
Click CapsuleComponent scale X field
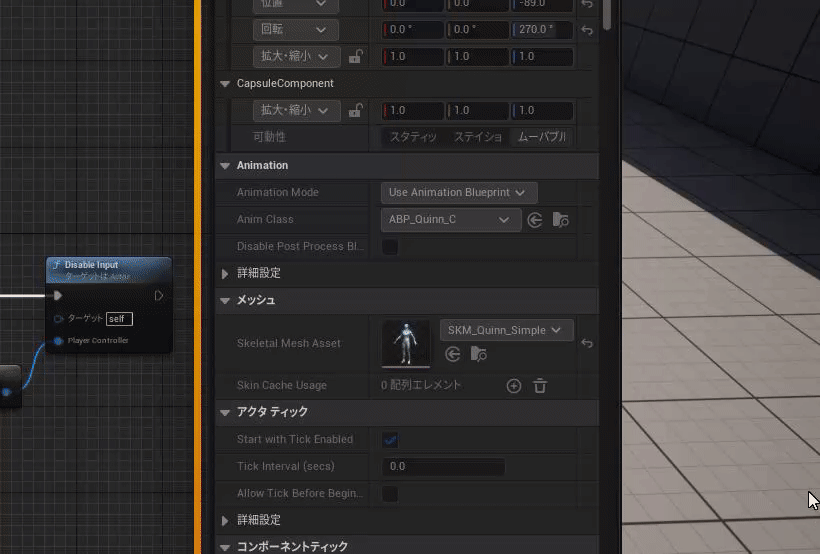pos(413,110)
